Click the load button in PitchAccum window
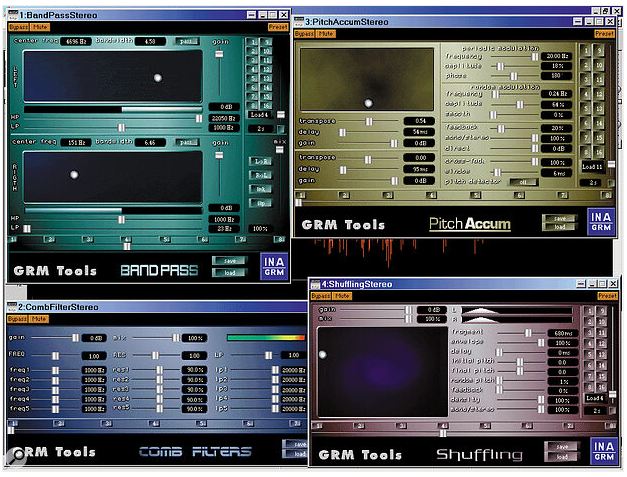Screen dimensions: 627x477 [x=560, y=227]
